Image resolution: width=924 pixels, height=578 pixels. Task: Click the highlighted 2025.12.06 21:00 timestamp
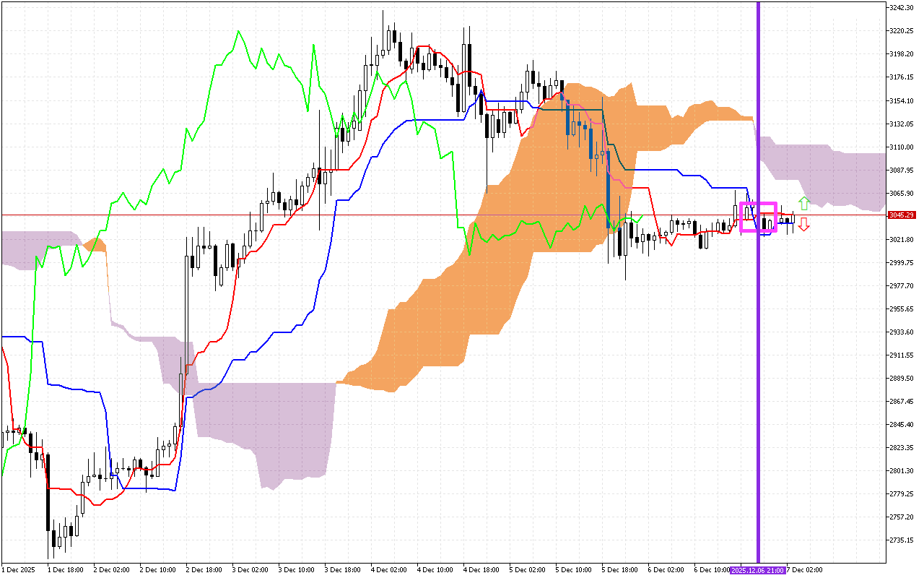(758, 570)
